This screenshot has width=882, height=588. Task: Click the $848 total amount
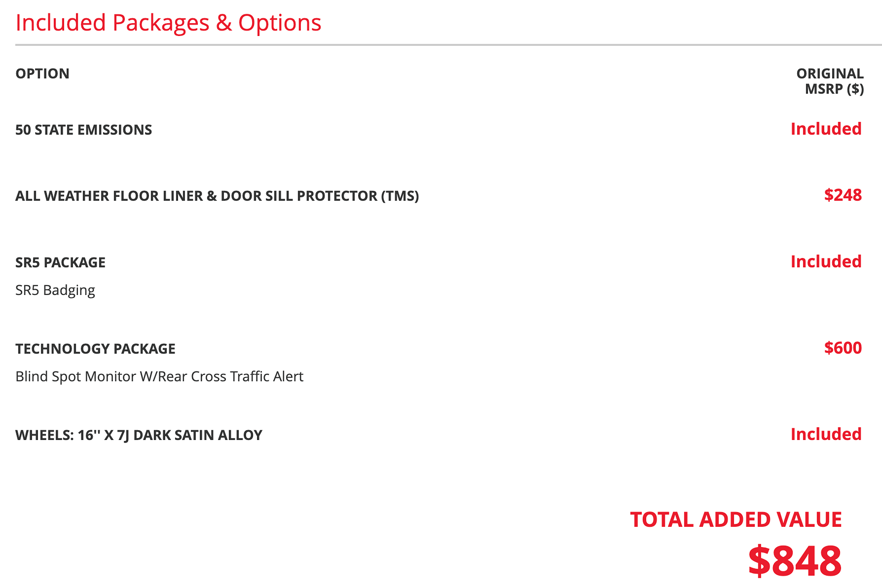[795, 561]
